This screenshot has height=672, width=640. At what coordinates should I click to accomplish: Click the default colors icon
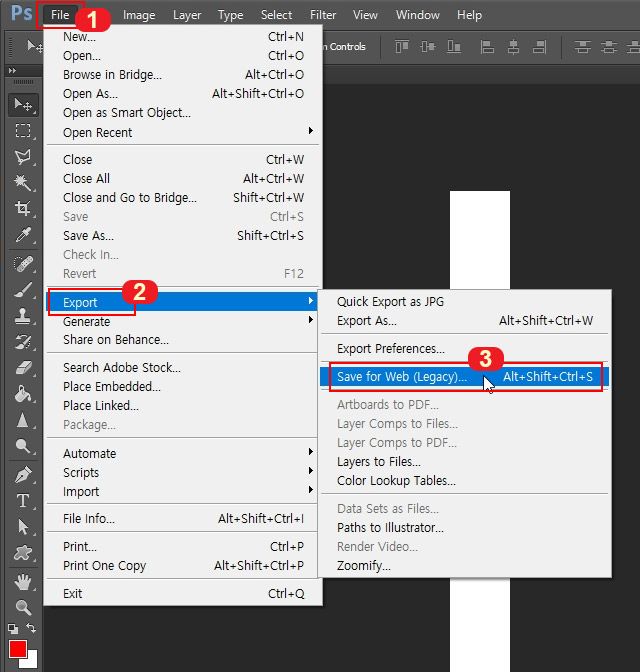click(13, 629)
